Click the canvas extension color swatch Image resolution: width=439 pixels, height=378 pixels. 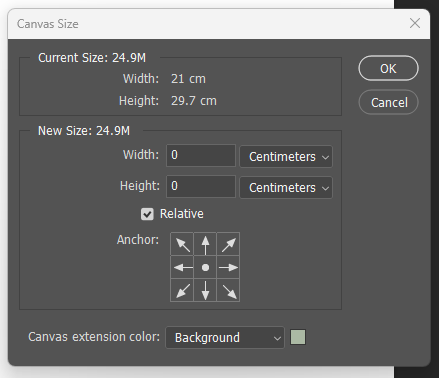[x=298, y=337]
